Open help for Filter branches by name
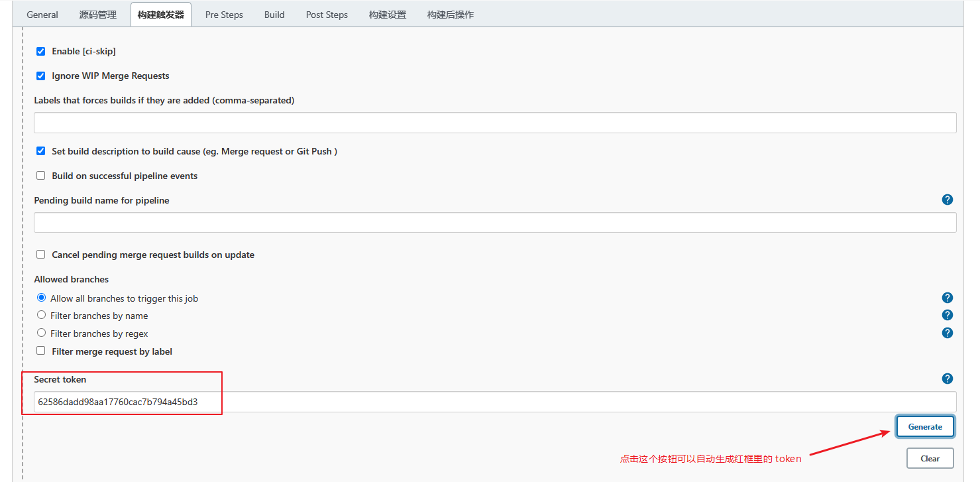The width and height of the screenshot is (980, 482). [x=947, y=315]
